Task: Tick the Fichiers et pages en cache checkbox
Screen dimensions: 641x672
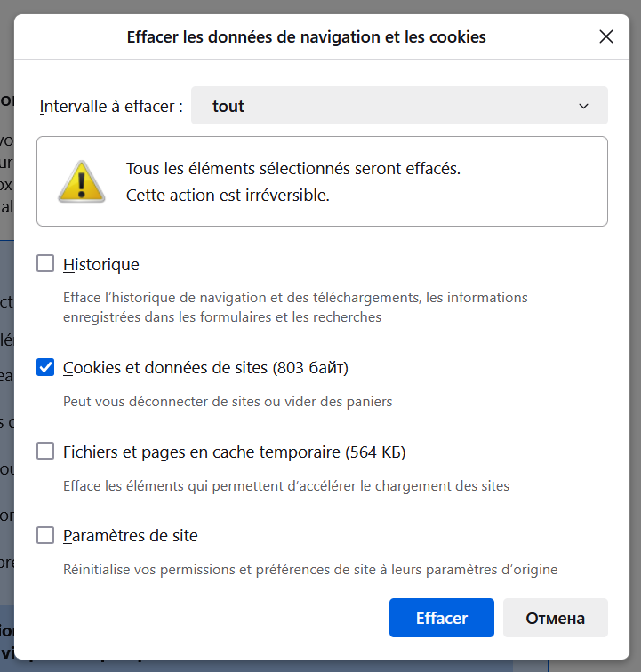Action: (x=45, y=451)
